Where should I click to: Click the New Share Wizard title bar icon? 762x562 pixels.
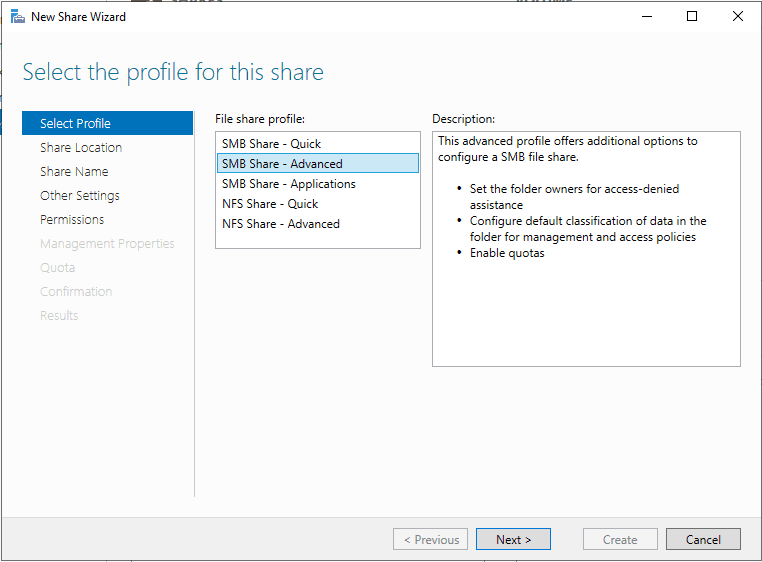point(17,16)
